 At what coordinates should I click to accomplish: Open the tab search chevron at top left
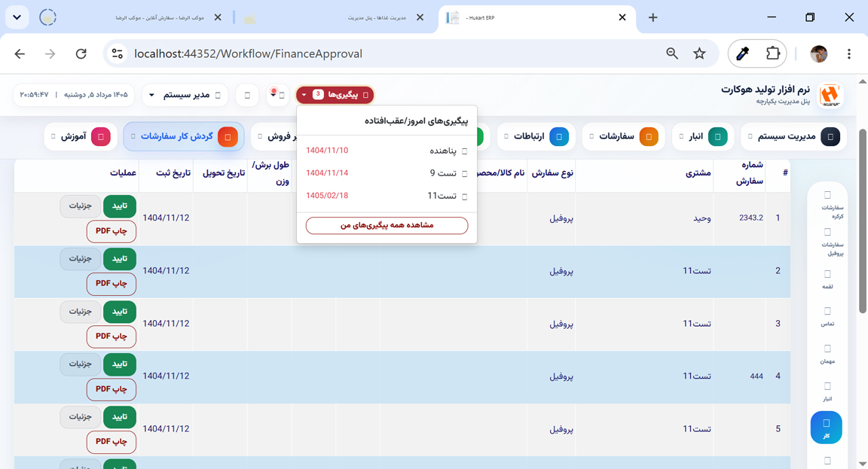pos(17,18)
